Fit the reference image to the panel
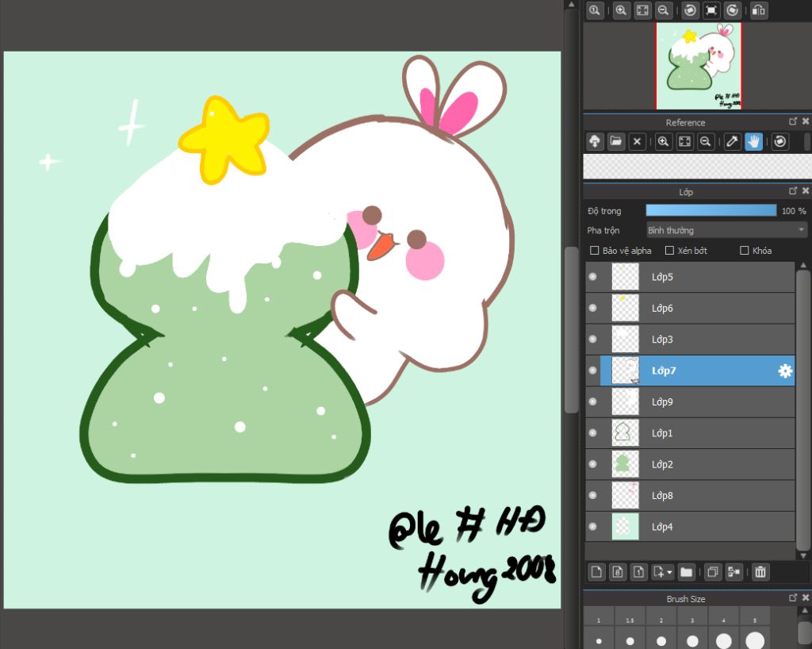Viewport: 812px width, 649px height. pos(684,141)
